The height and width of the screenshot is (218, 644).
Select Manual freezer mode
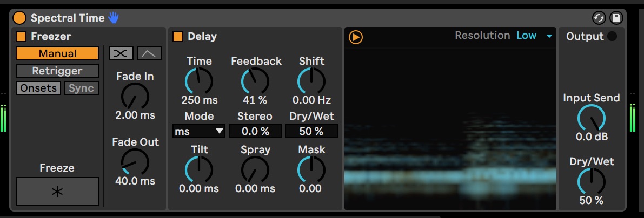57,53
